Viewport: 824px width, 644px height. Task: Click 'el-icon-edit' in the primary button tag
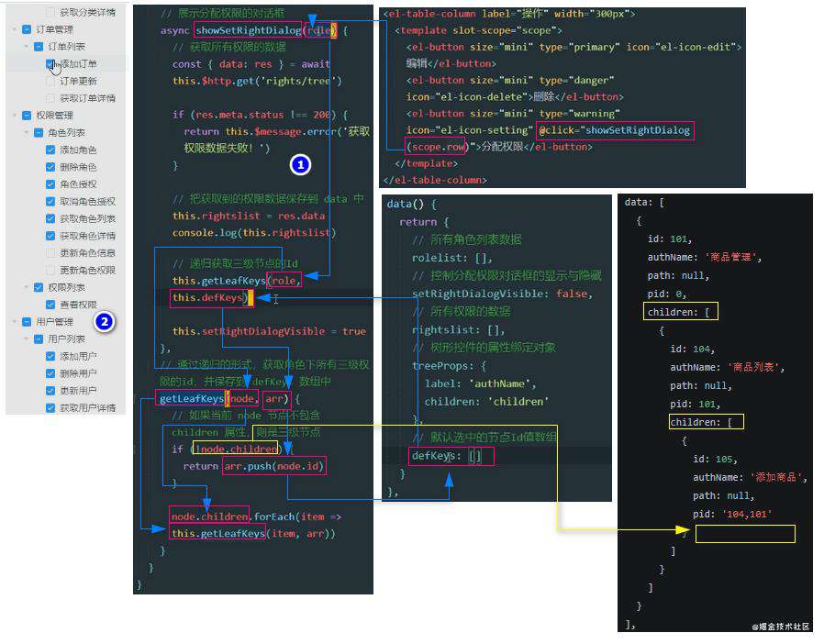coord(696,48)
